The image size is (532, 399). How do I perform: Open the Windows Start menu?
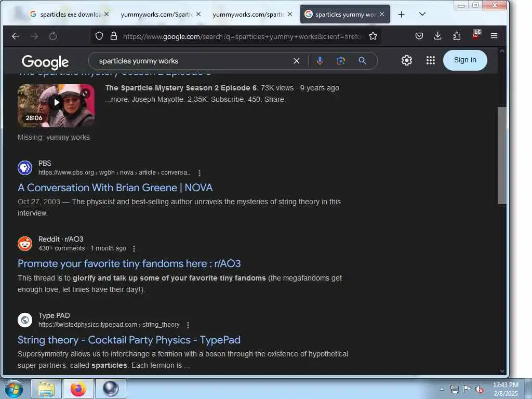(x=14, y=389)
